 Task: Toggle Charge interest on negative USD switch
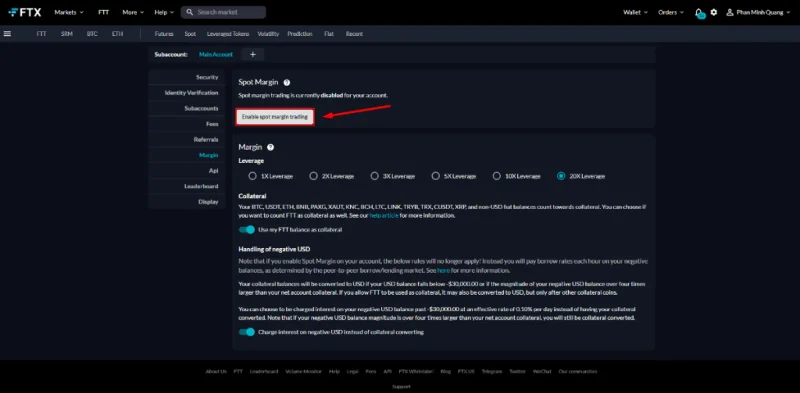click(x=247, y=332)
